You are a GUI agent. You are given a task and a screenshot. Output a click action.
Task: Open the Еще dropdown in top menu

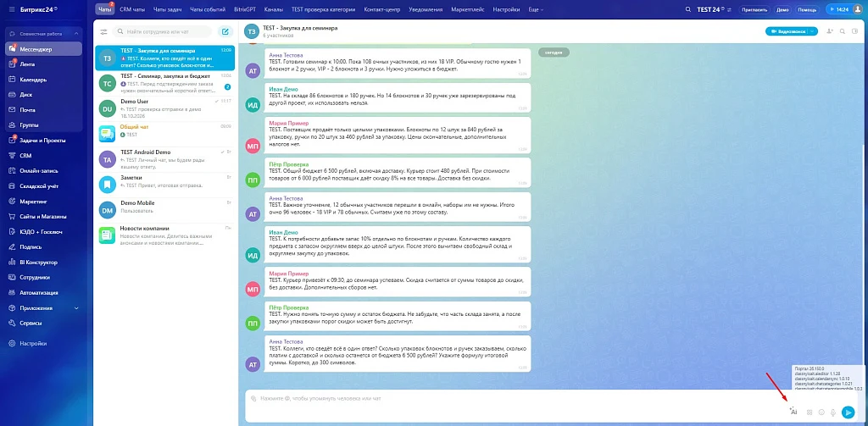(536, 9)
